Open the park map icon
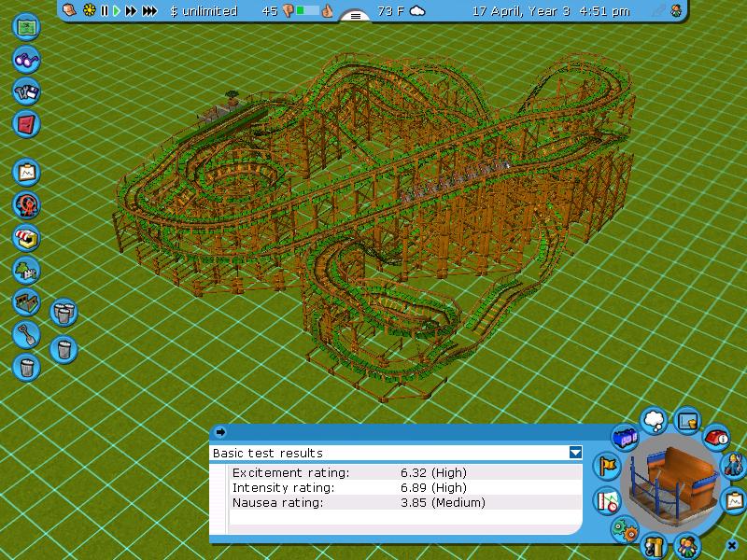The width and height of the screenshot is (747, 560). (x=26, y=27)
